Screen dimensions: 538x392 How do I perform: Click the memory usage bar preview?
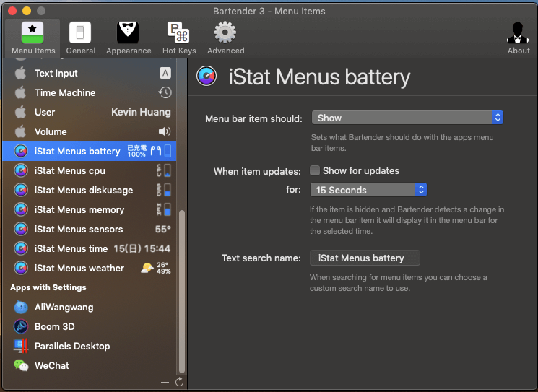164,209
